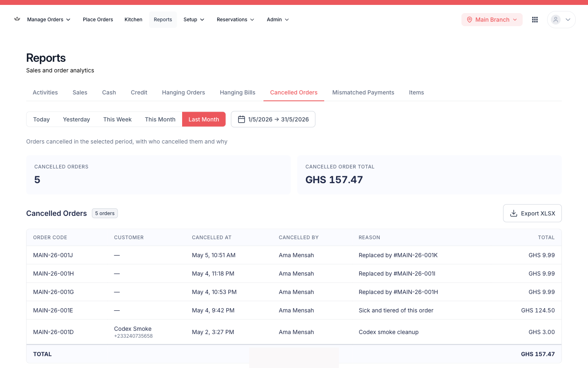Open the date range 1/5/2026 picker
Viewport: 588px width, 368px height.
point(273,119)
